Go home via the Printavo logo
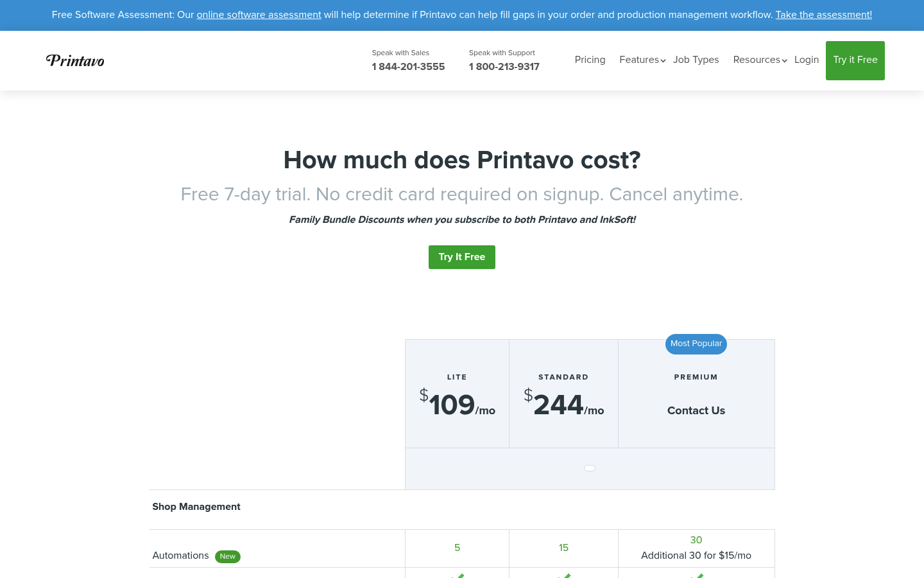The width and height of the screenshot is (924, 578). 75,60
